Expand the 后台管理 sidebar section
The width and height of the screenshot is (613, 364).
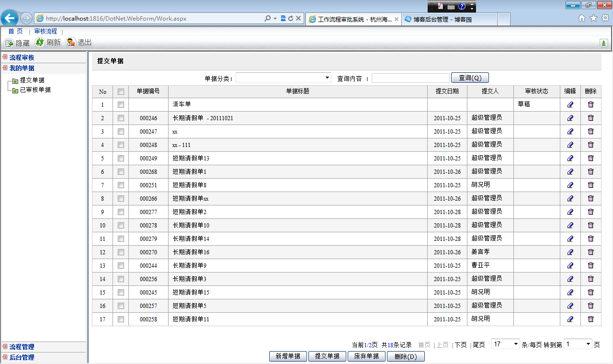(x=22, y=357)
